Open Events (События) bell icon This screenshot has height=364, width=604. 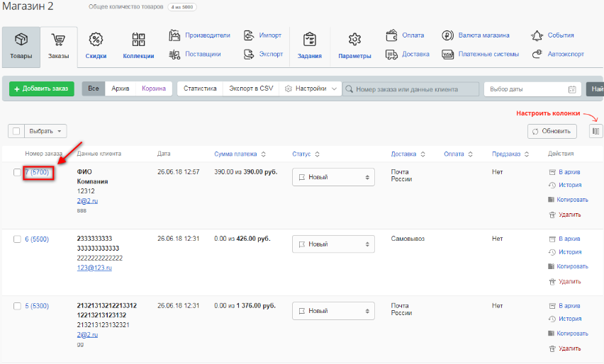[x=537, y=35]
